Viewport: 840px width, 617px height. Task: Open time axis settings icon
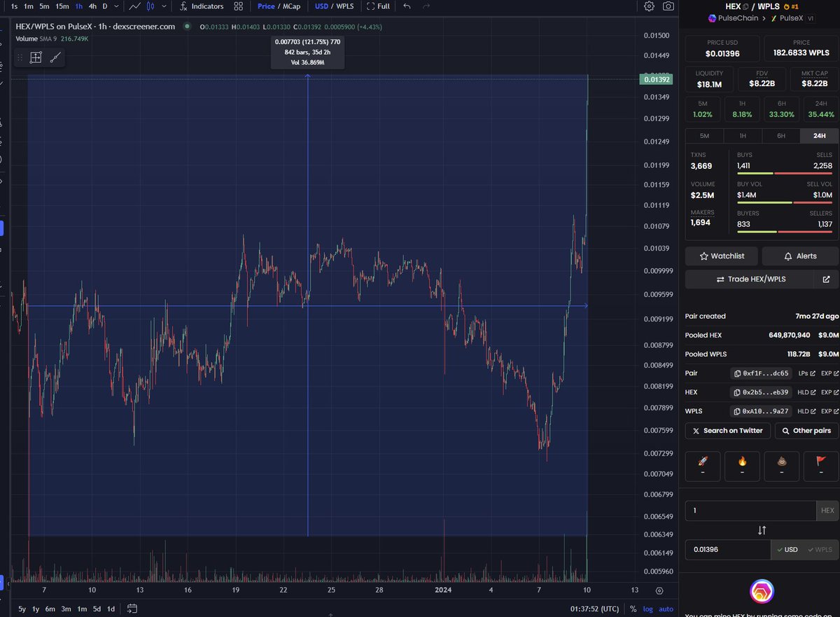(659, 590)
